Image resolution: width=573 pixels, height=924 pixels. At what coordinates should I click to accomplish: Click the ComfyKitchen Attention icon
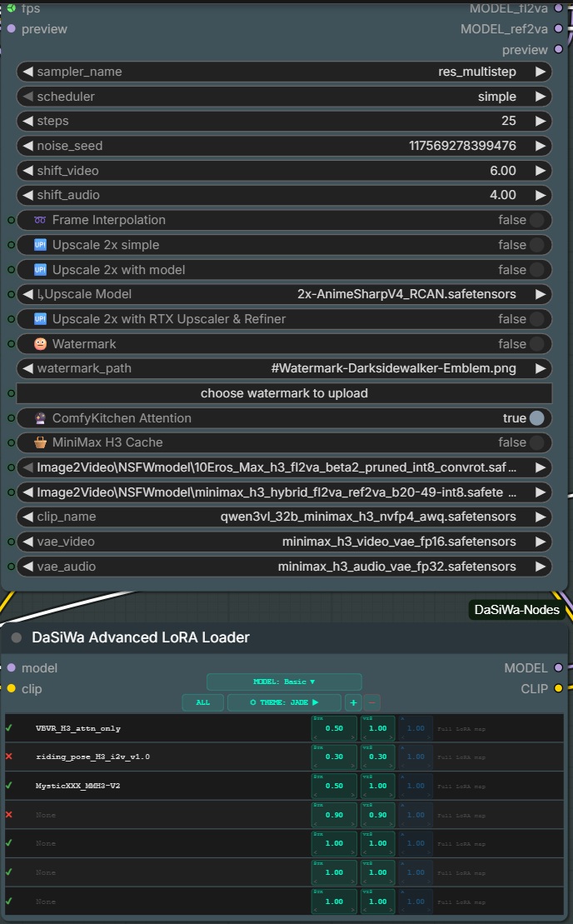40,417
